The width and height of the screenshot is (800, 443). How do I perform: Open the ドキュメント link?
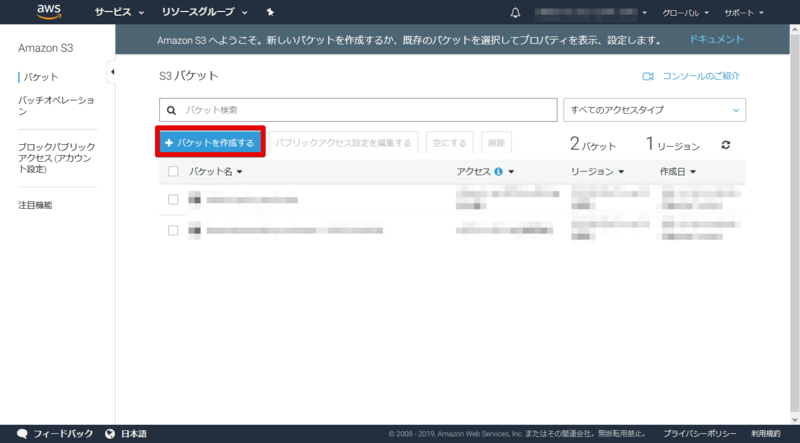(717, 39)
